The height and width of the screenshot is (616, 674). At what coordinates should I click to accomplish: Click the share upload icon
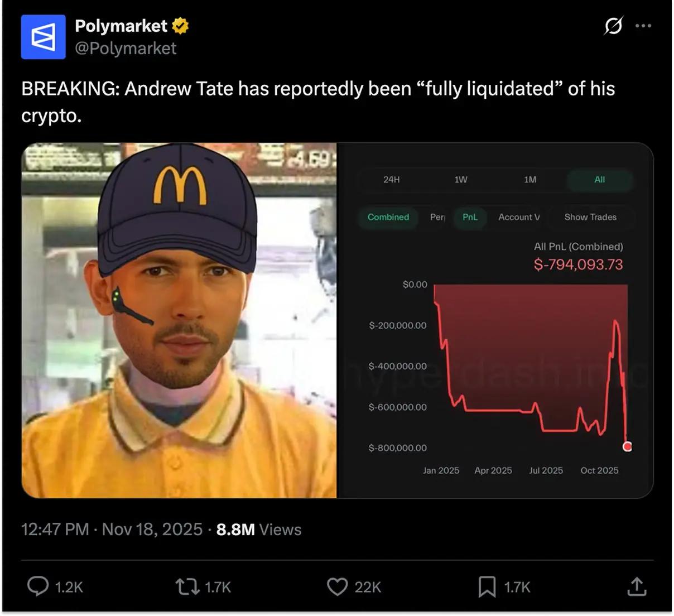tap(637, 586)
